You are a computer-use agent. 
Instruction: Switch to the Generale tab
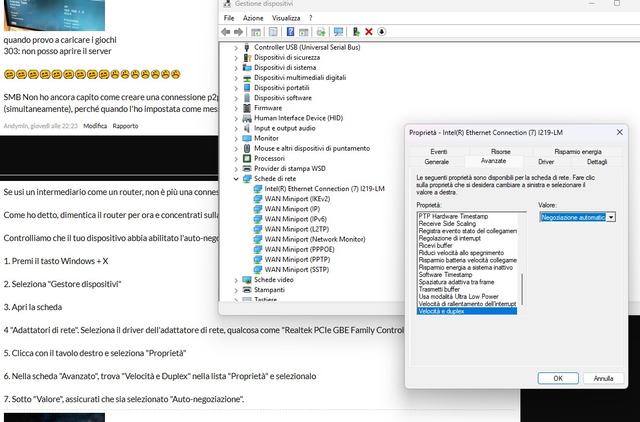tap(437, 162)
